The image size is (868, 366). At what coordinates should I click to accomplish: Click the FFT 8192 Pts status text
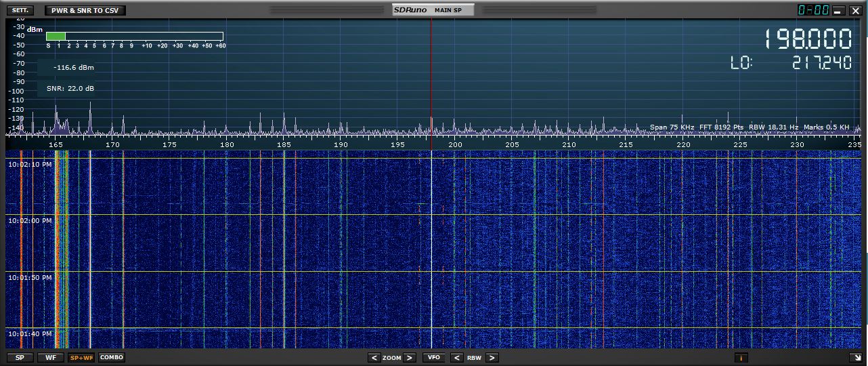pyautogui.click(x=722, y=127)
